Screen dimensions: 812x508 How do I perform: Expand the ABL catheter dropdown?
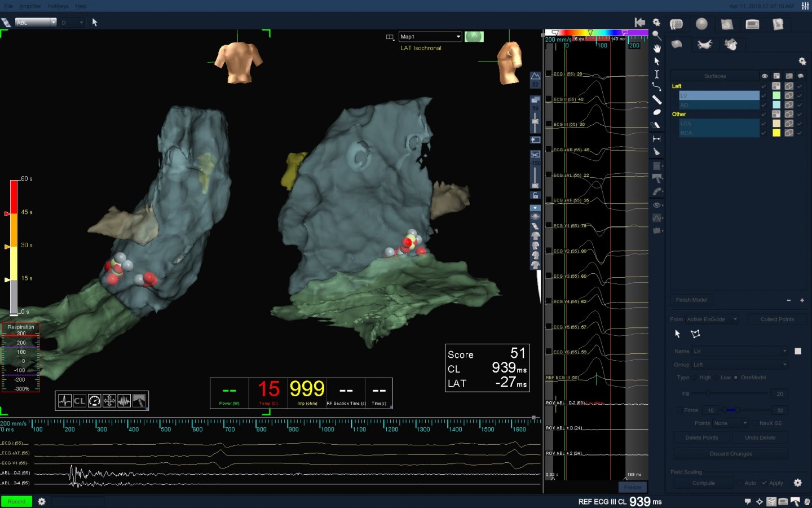click(53, 23)
